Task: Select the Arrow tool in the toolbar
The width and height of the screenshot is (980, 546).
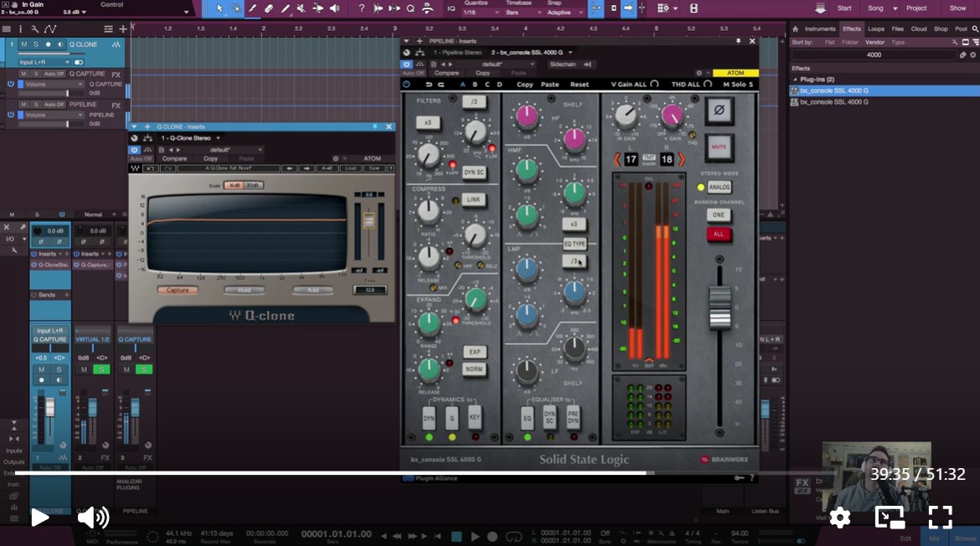Action: point(219,8)
